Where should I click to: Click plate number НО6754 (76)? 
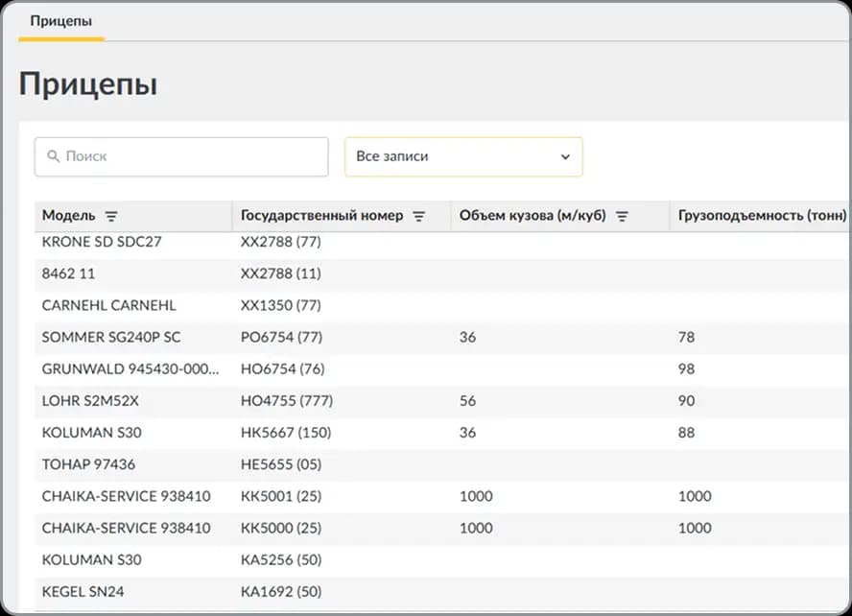(282, 368)
